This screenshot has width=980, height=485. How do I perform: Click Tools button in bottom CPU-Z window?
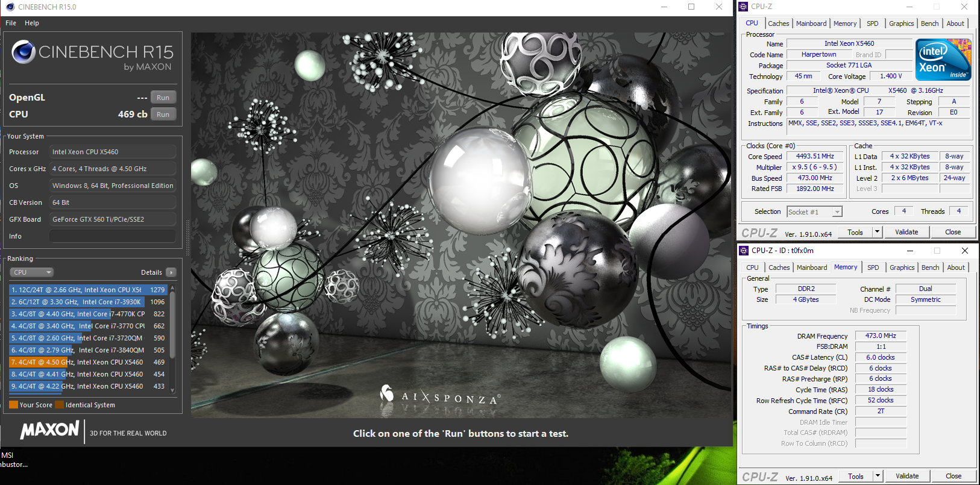(856, 476)
